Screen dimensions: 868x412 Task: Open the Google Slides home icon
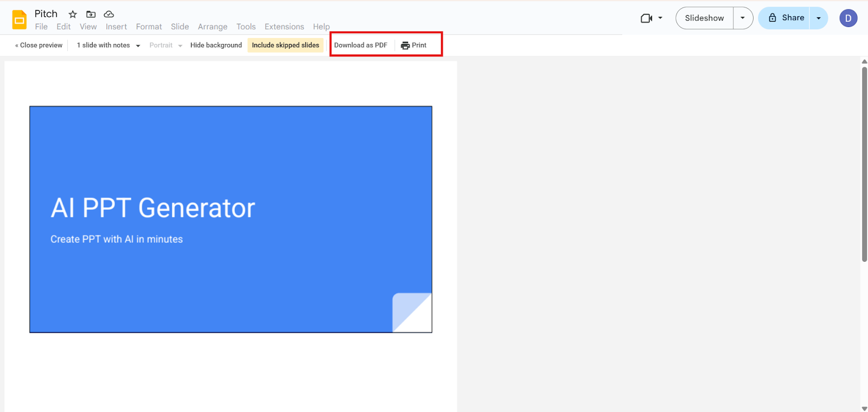point(20,20)
